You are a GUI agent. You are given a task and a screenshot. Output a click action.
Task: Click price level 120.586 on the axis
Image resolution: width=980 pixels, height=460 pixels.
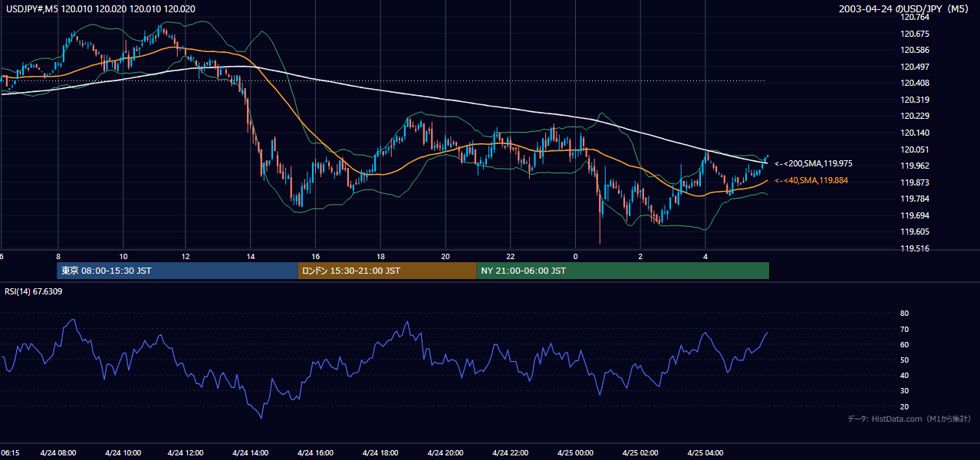coord(913,50)
